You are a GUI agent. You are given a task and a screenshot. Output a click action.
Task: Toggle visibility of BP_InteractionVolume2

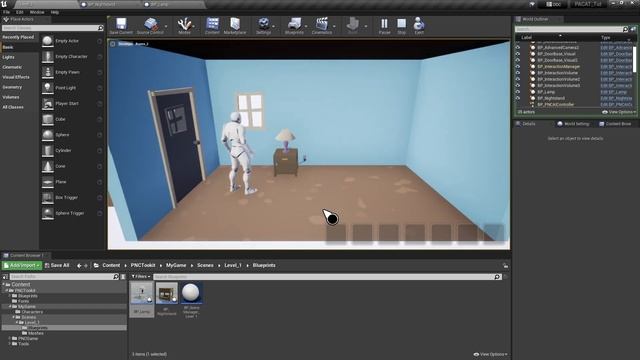coord(518,79)
